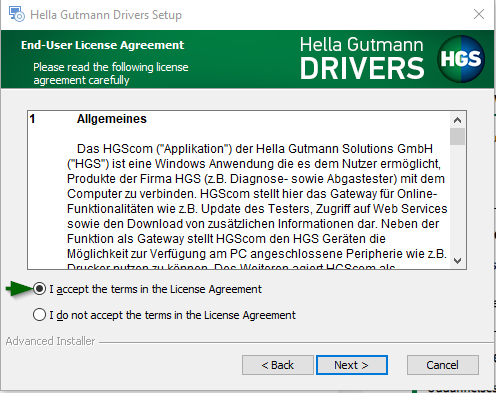Click the "Allgemeines" heading in license text
This screenshot has width=496, height=393.
[112, 119]
